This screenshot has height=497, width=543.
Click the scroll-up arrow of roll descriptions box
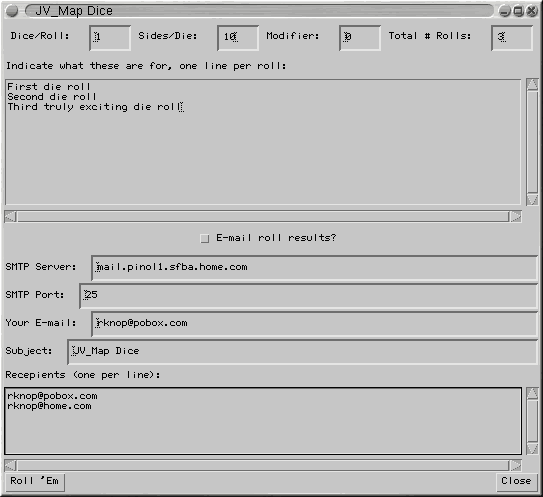pos(532,85)
